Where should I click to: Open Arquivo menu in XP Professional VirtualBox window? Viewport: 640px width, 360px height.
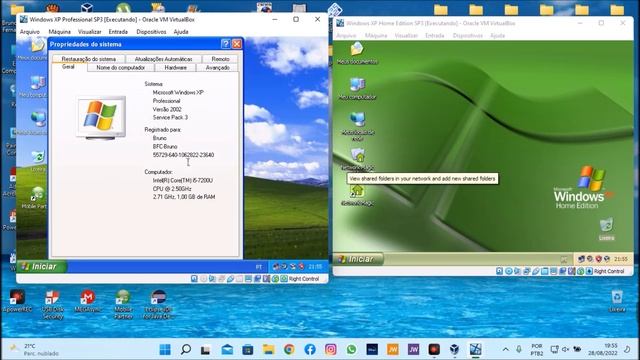click(x=30, y=32)
